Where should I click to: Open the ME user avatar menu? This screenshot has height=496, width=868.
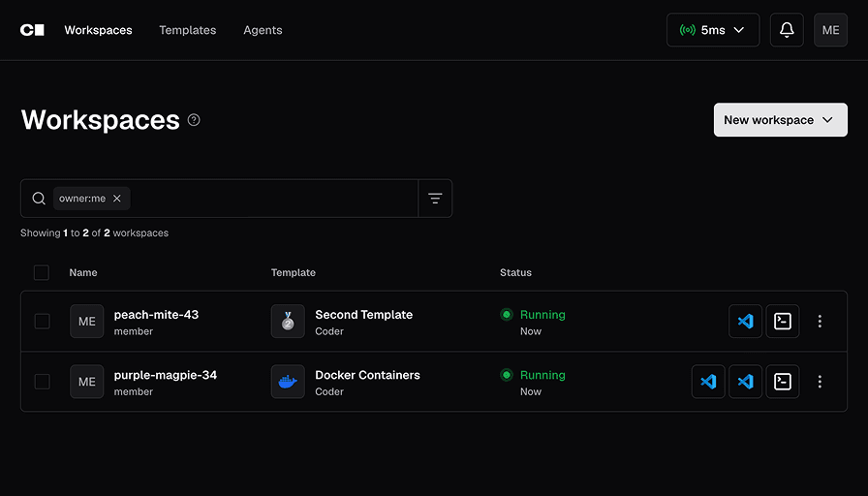[830, 30]
